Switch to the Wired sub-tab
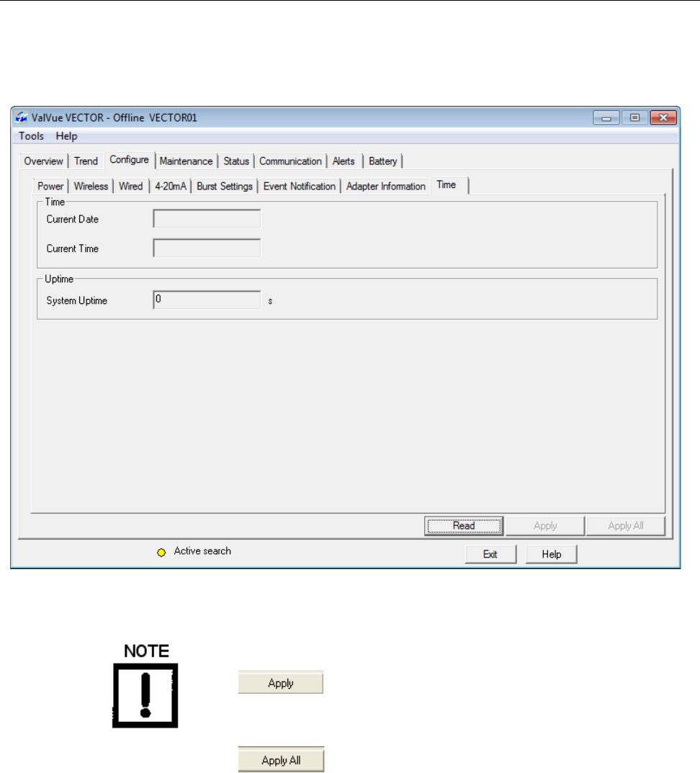The image size is (700, 773). click(x=130, y=187)
